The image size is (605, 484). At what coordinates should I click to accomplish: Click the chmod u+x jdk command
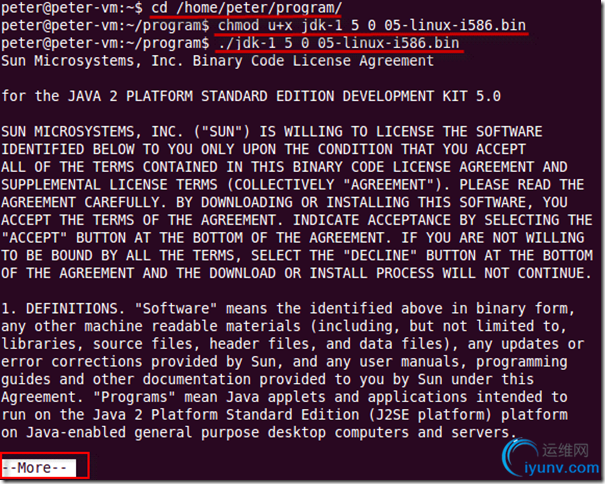pyautogui.click(x=372, y=26)
